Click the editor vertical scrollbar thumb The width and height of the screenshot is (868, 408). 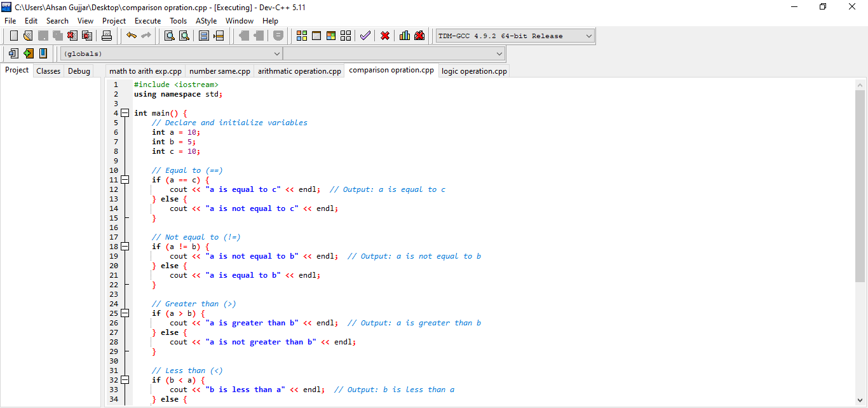tap(860, 186)
